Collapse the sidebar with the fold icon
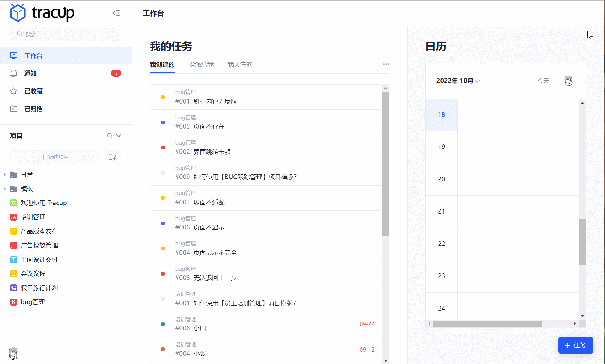This screenshot has width=605, height=364. [x=116, y=13]
